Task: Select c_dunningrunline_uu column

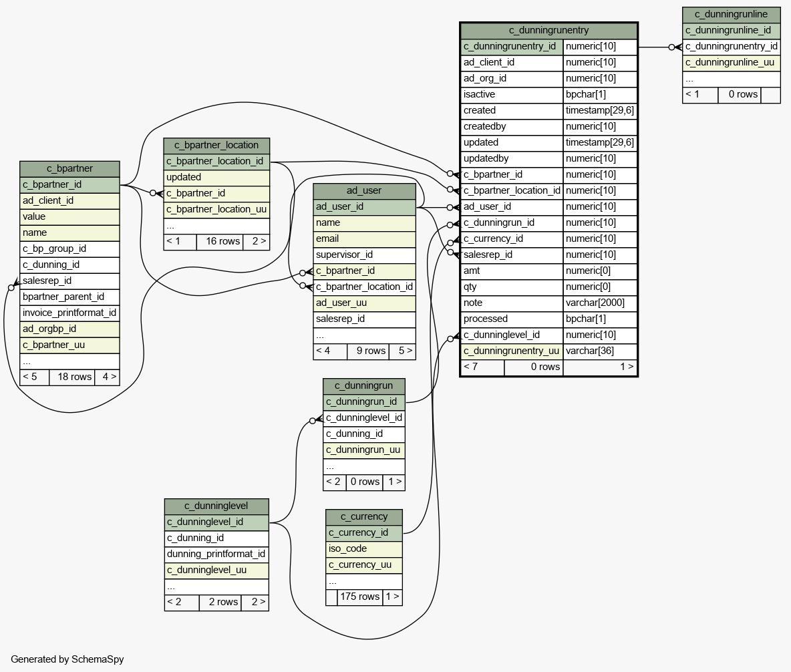Action: click(x=732, y=63)
